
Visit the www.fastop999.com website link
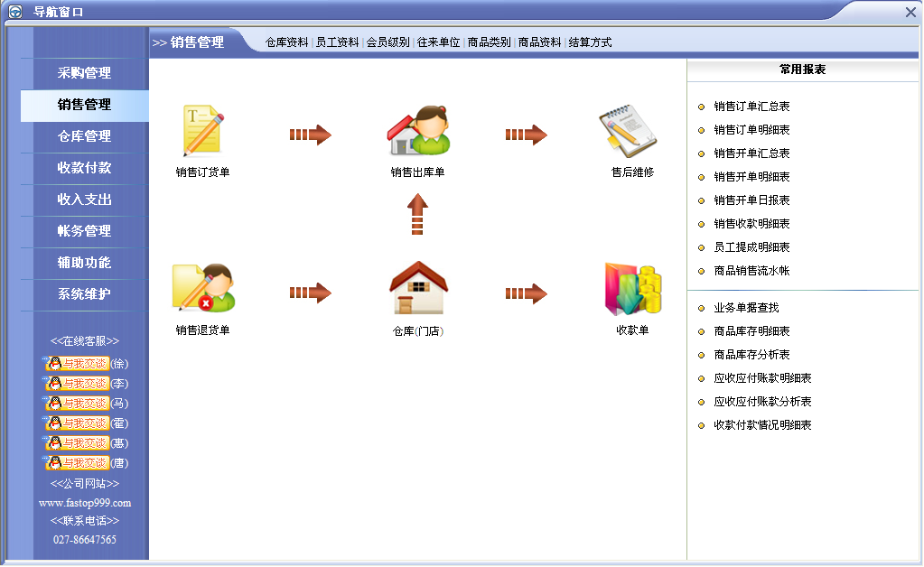[x=83, y=502]
